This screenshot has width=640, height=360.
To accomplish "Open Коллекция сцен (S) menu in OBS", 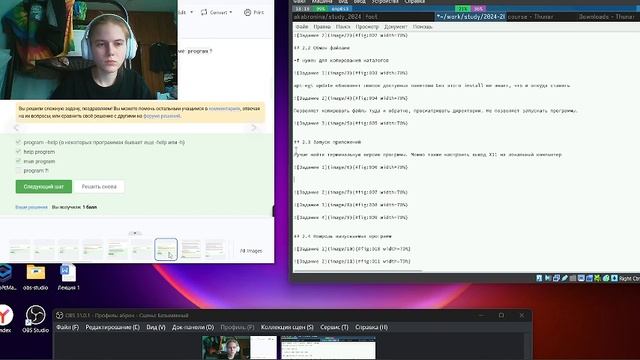I will coord(287,327).
